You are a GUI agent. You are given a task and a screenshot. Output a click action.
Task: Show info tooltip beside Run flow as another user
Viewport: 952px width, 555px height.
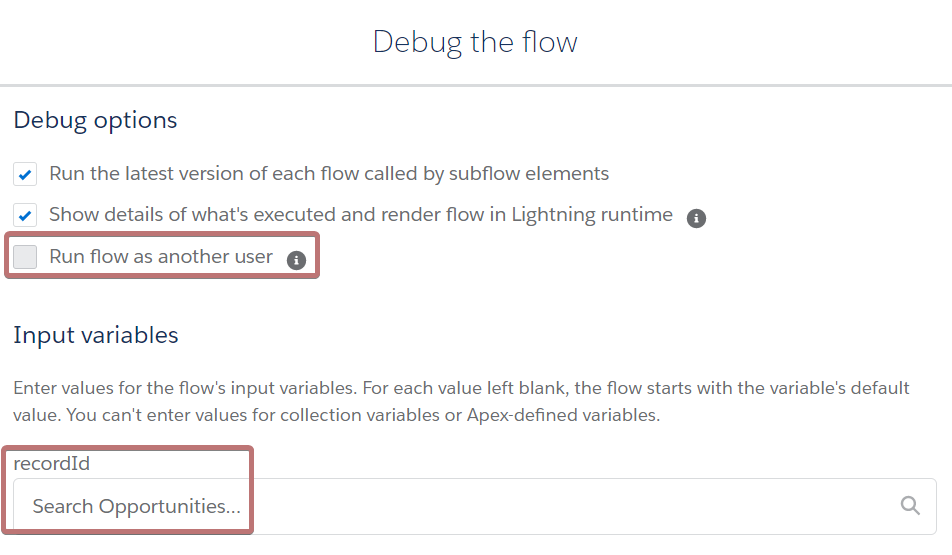pyautogui.click(x=296, y=260)
